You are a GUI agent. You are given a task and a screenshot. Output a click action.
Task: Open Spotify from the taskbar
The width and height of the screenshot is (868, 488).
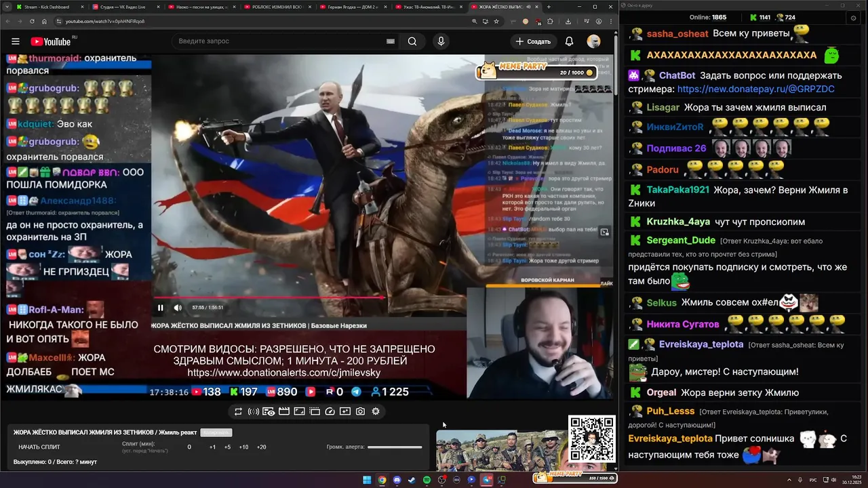coord(427,480)
